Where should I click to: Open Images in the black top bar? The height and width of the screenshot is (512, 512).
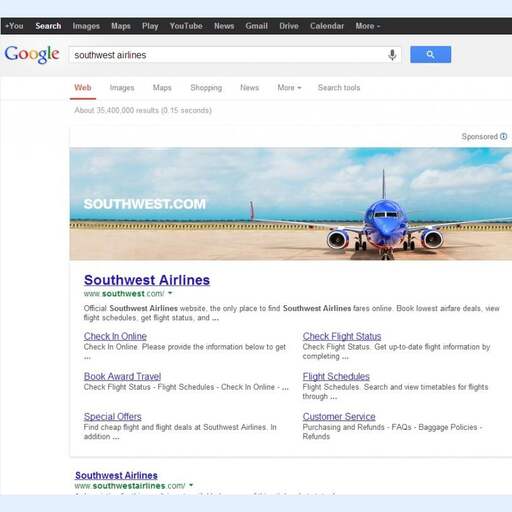click(x=86, y=26)
